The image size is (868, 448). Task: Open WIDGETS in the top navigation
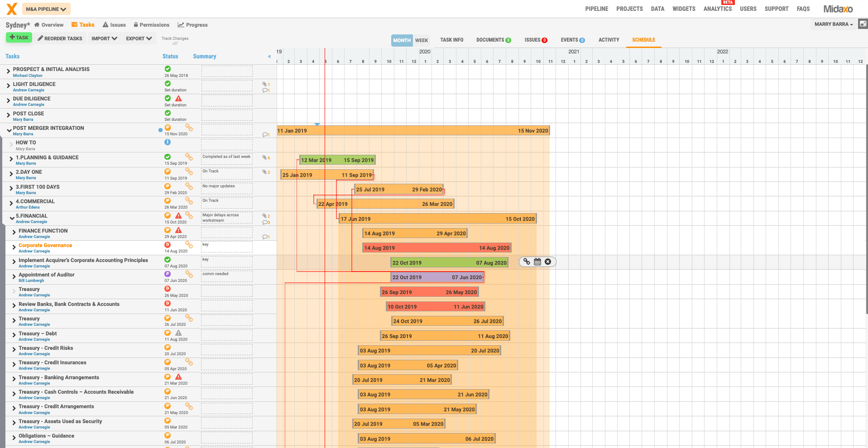coord(684,9)
